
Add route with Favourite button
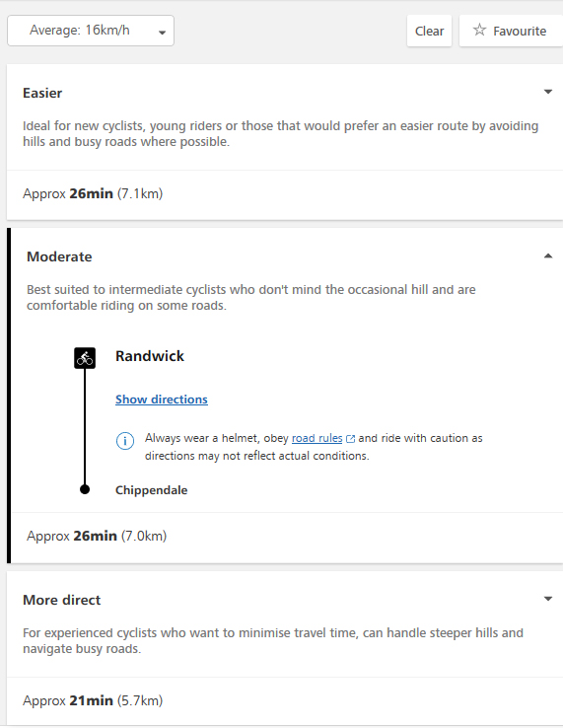click(511, 32)
